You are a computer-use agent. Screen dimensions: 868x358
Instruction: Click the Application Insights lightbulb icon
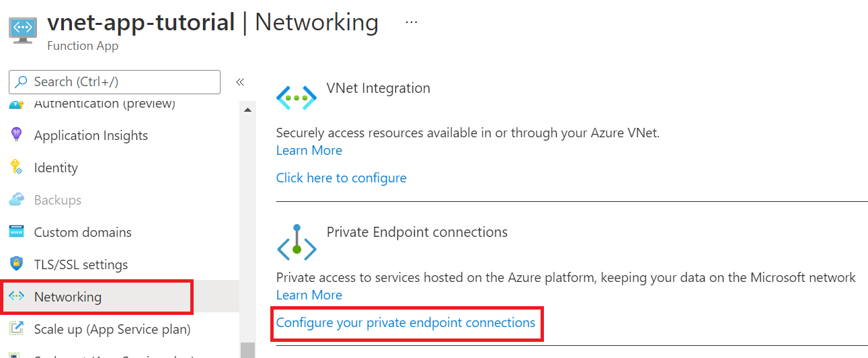(x=17, y=135)
